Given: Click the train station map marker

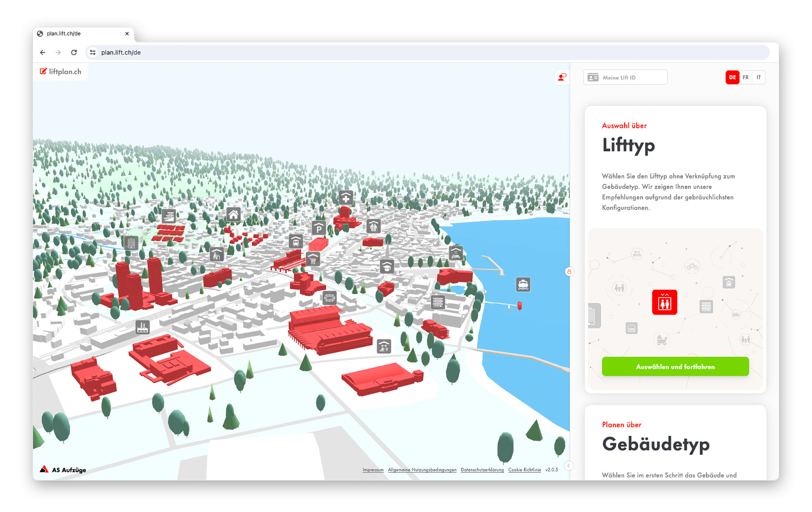Looking at the screenshot, I should 296,241.
